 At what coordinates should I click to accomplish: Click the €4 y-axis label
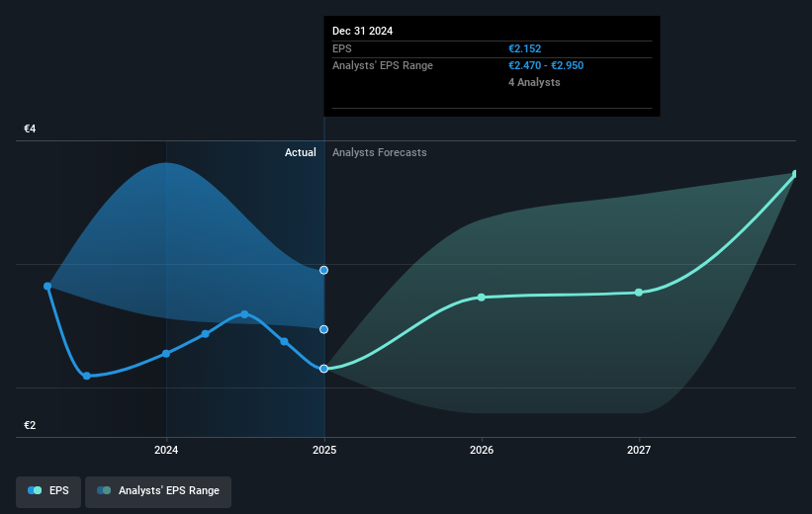pos(30,128)
